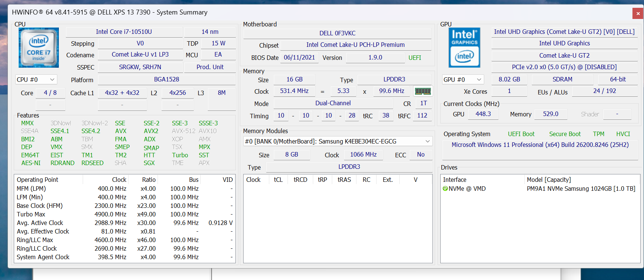Click the Secure Boot indicator

(565, 134)
